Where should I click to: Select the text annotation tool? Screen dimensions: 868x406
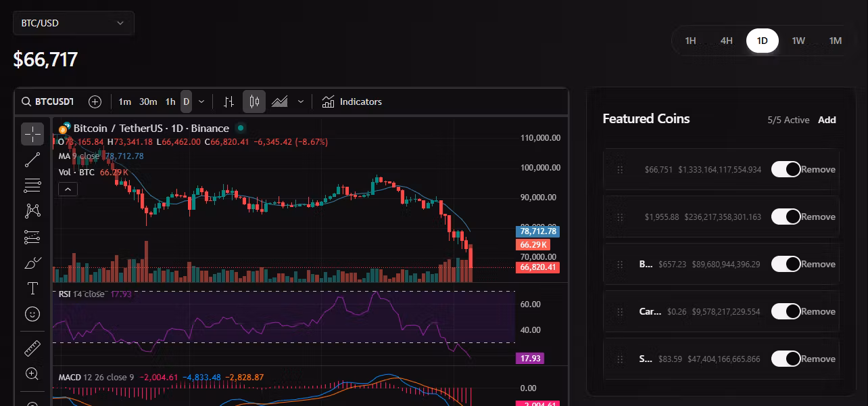(x=32, y=289)
